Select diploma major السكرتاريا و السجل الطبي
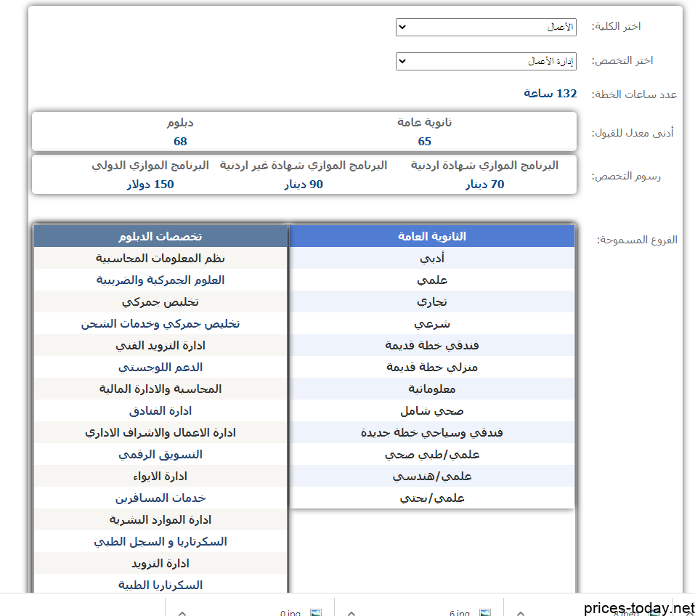Viewport: 695px width, 616px height. [160, 541]
